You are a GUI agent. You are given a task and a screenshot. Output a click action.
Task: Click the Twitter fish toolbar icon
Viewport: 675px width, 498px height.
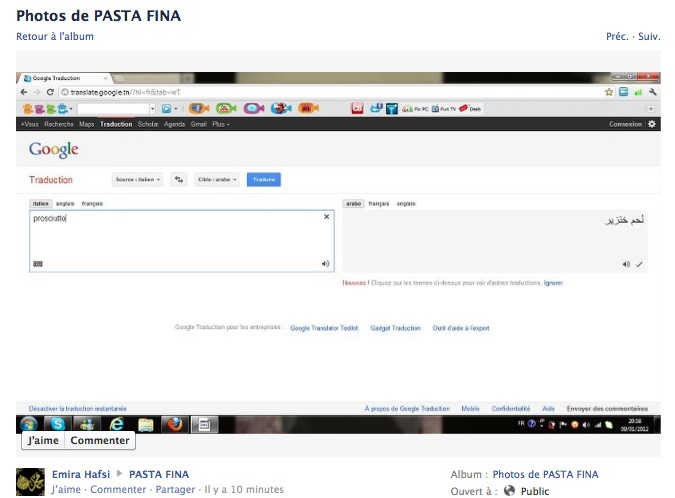click(x=254, y=108)
